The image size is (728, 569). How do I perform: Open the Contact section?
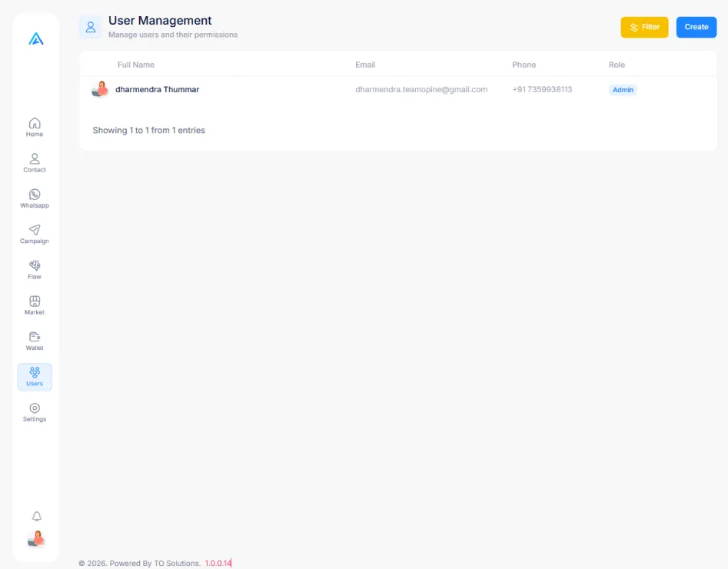pos(35,163)
